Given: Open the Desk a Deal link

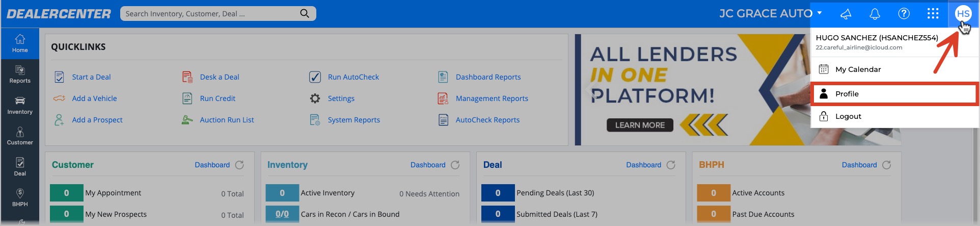Looking at the screenshot, I should 220,77.
